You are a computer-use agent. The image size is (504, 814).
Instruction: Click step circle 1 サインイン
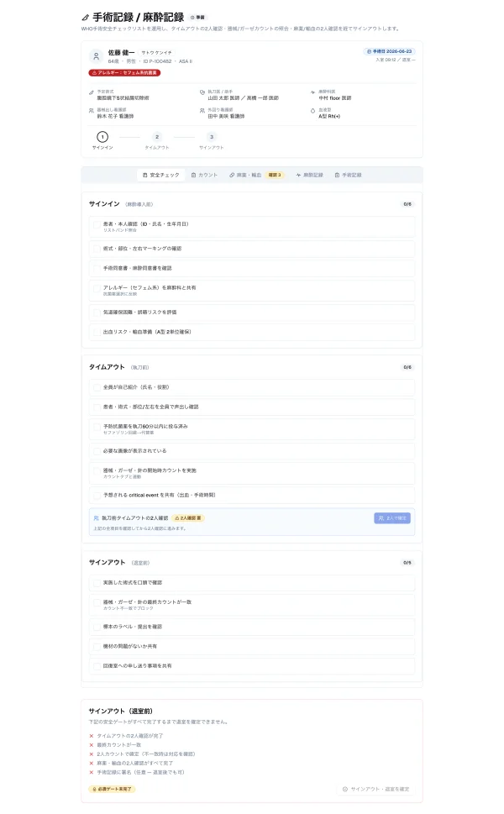click(102, 137)
